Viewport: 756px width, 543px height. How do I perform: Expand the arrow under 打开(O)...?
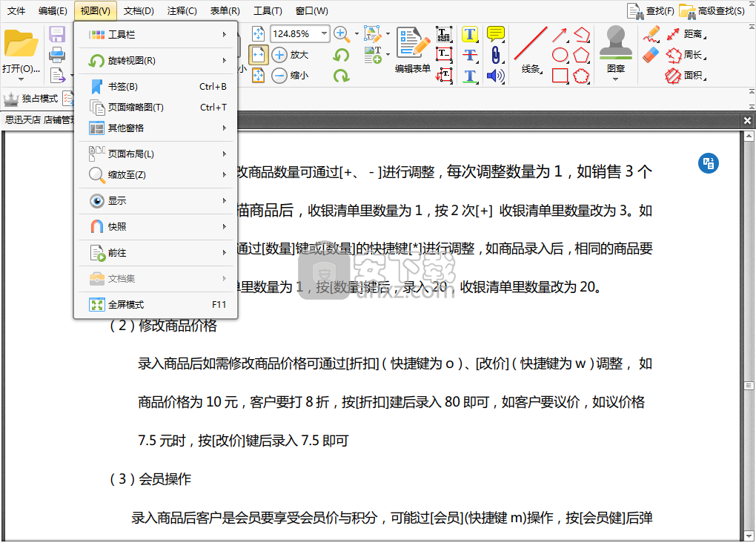(x=21, y=79)
